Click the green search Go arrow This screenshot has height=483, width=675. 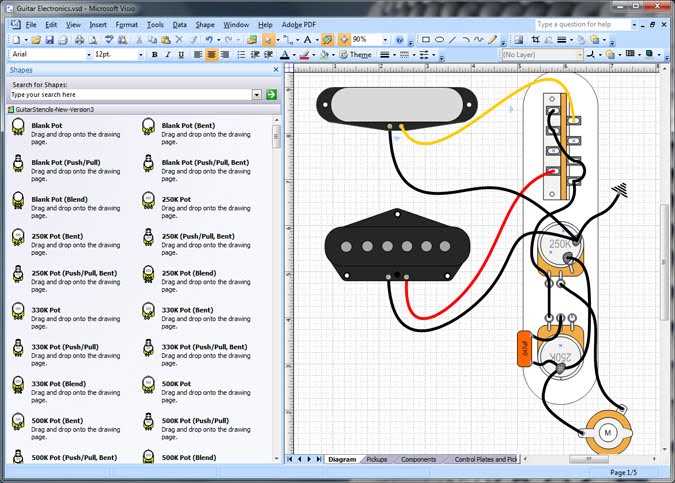(x=271, y=94)
